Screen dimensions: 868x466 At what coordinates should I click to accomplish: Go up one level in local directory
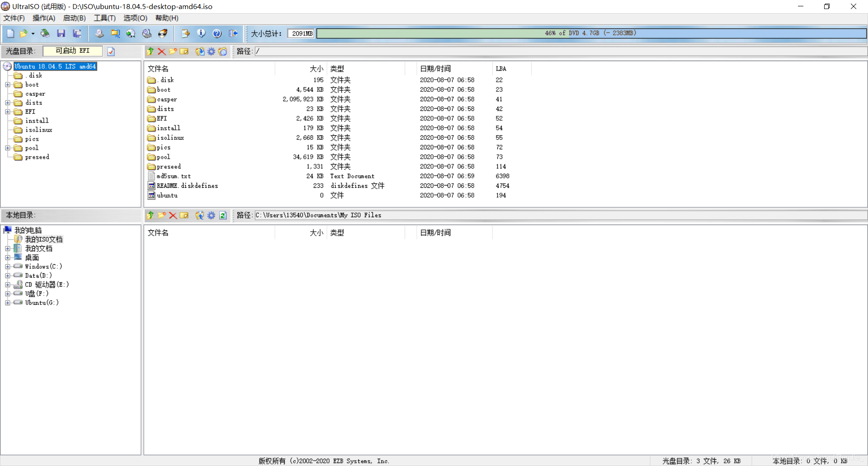[150, 215]
